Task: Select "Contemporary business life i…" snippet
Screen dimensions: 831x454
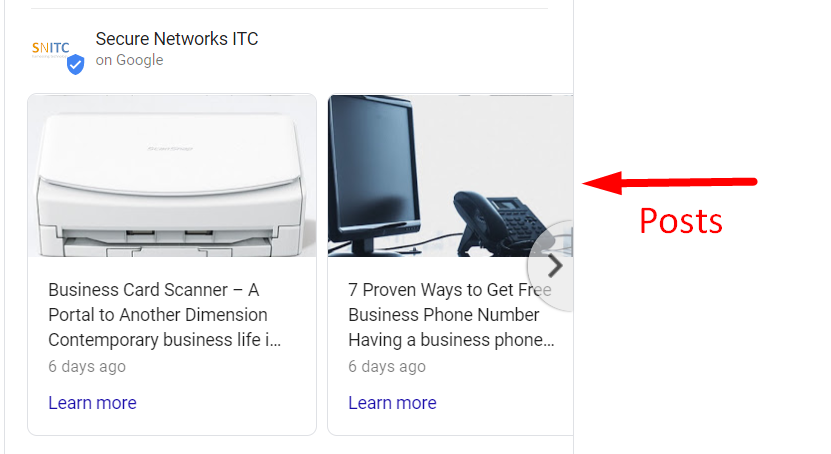Action: (165, 340)
